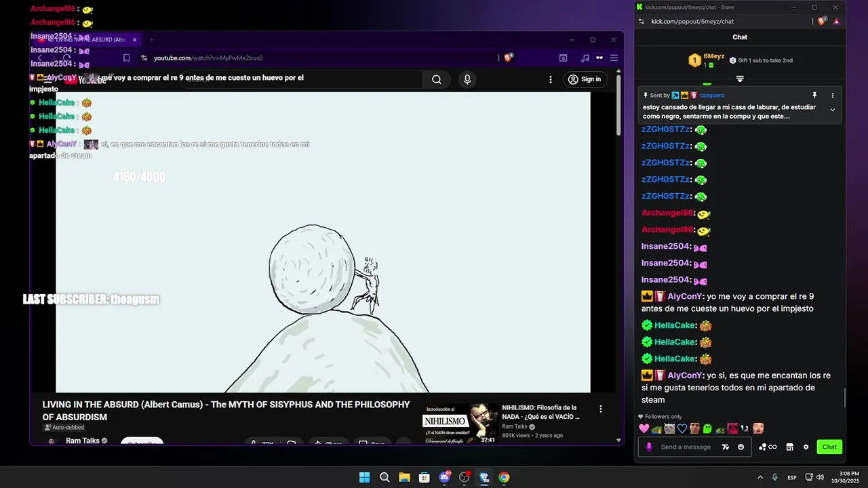This screenshot has width=868, height=488.
Task: Unpin message with pin icon in pinned banner
Action: [814, 96]
